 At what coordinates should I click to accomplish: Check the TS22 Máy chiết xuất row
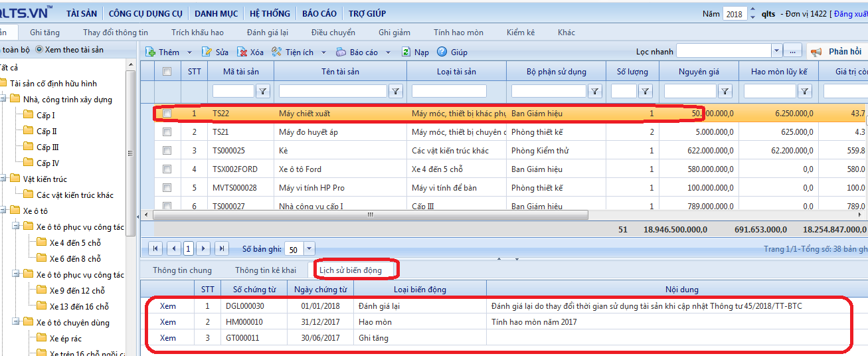(167, 114)
